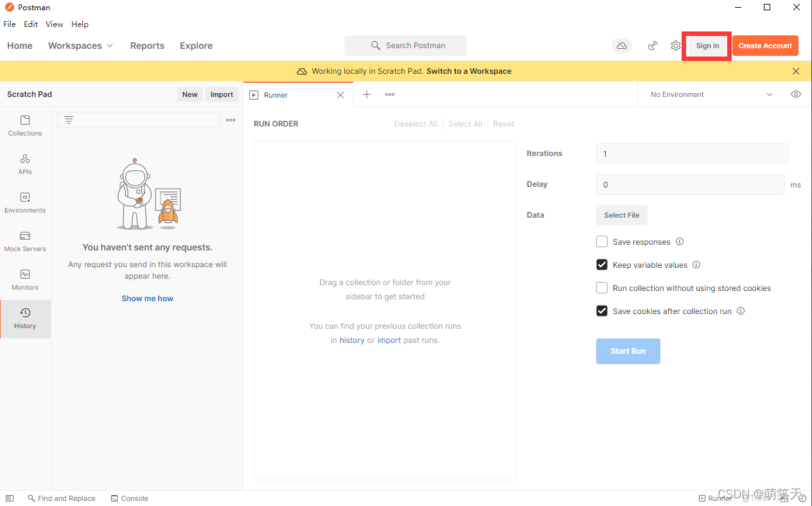Close the Runner tab

click(340, 95)
